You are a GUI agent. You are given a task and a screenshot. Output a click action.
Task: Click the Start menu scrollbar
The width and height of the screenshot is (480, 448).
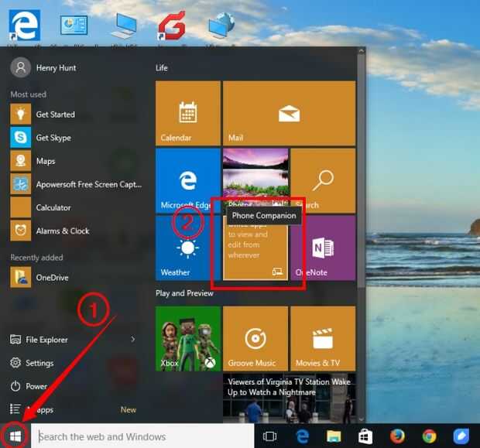[362, 171]
